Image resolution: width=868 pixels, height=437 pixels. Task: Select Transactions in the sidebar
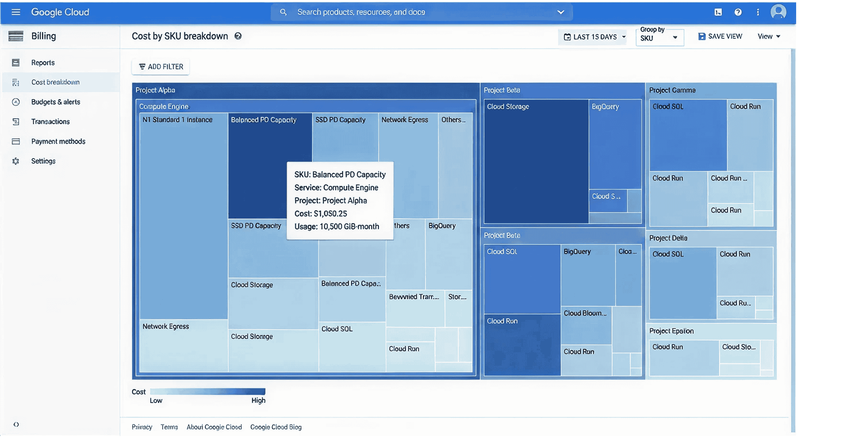pyautogui.click(x=50, y=122)
